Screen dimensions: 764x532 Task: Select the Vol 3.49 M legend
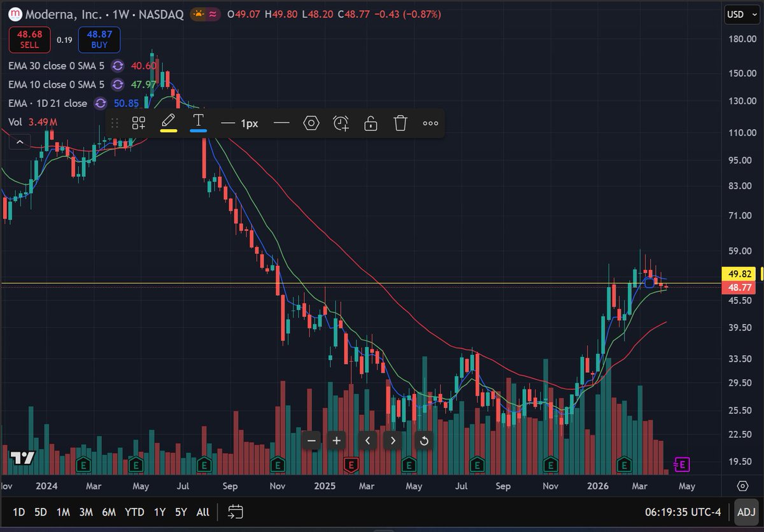coord(33,122)
